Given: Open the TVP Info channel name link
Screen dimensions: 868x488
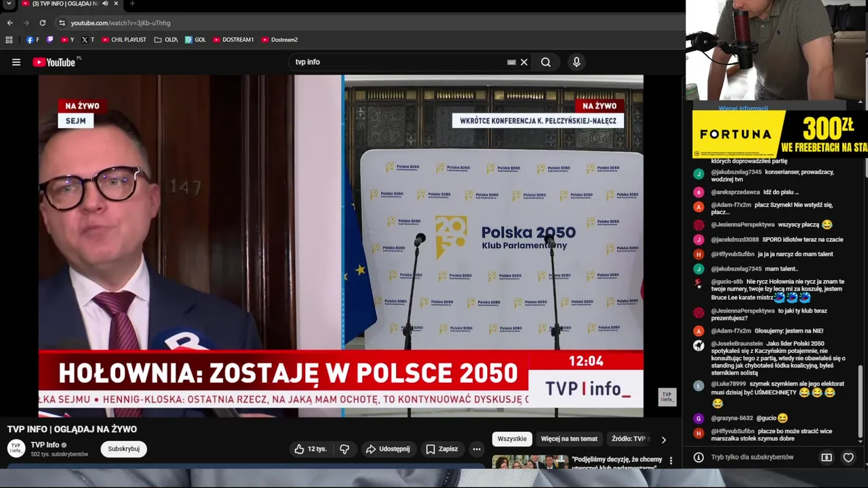Looking at the screenshot, I should 45,445.
